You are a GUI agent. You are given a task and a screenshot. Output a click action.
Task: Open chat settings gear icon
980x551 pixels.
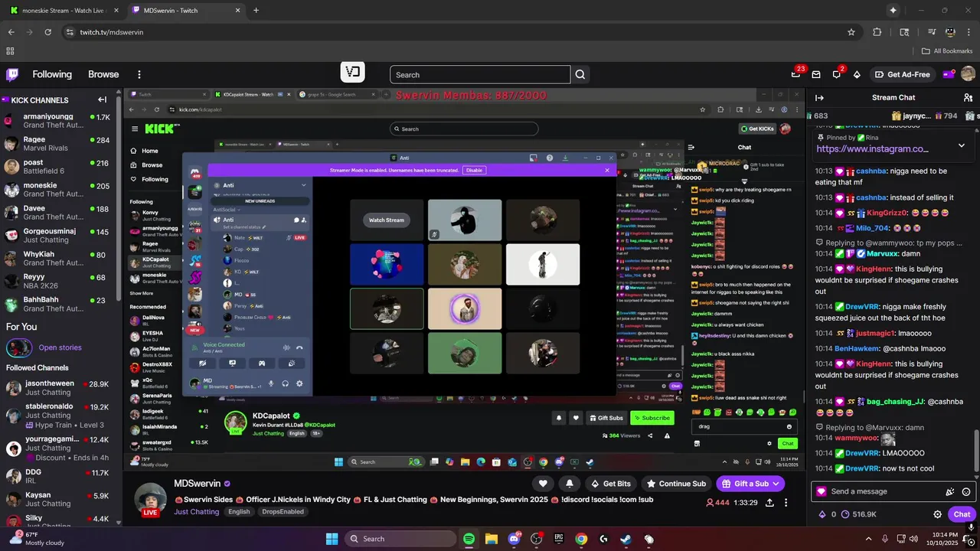(937, 514)
